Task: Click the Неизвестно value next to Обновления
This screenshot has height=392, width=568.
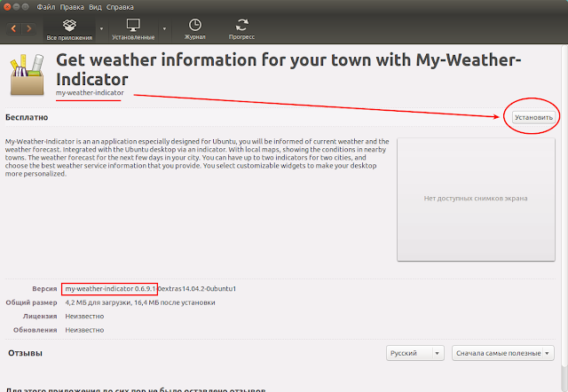Action: click(x=84, y=330)
